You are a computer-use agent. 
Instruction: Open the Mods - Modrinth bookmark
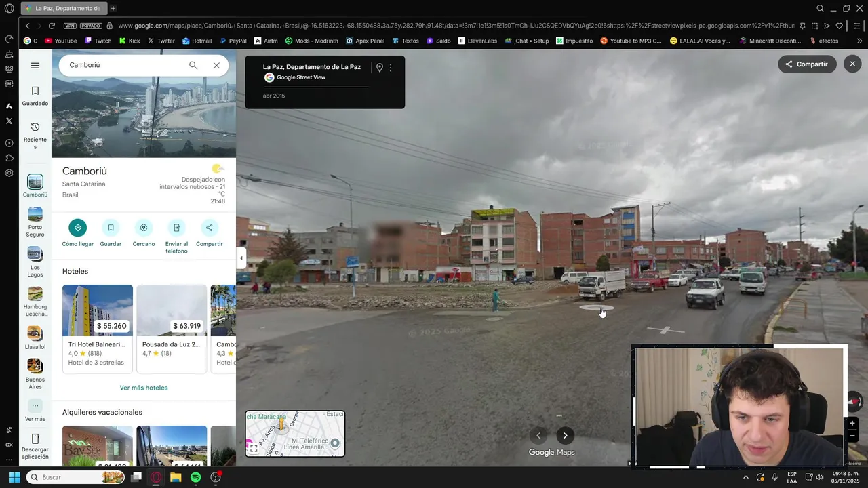pos(312,41)
